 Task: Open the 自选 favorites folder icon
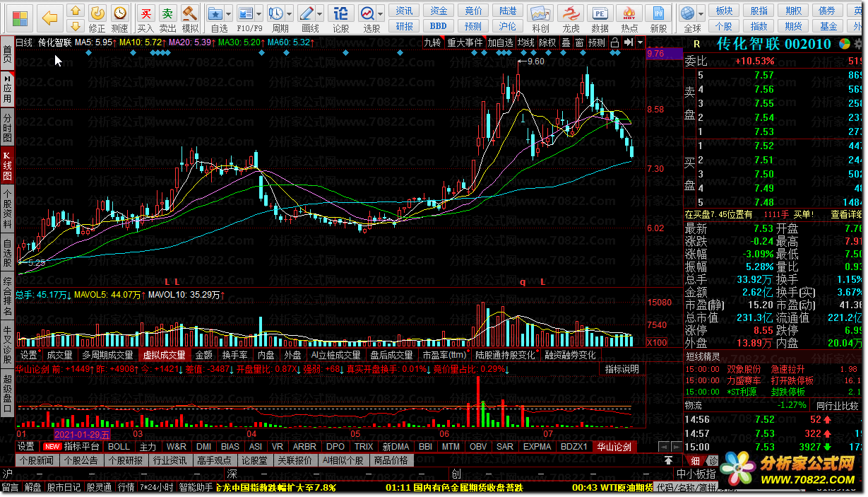217,13
